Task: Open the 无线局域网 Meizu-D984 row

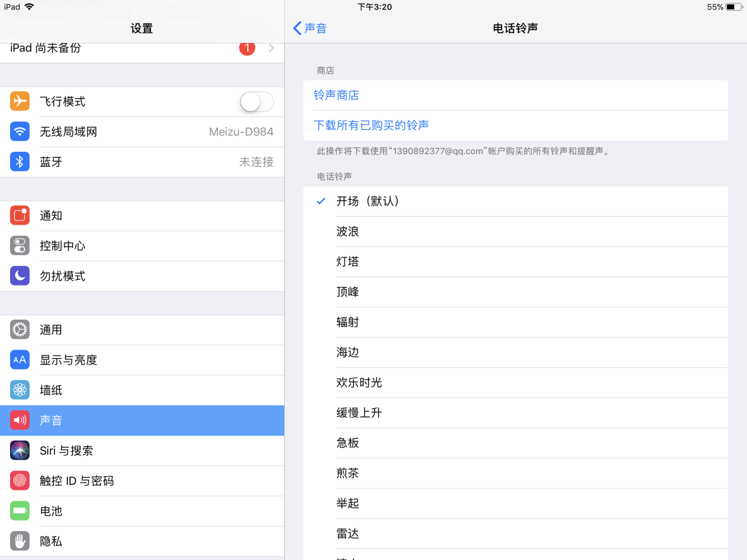Action: tap(142, 132)
